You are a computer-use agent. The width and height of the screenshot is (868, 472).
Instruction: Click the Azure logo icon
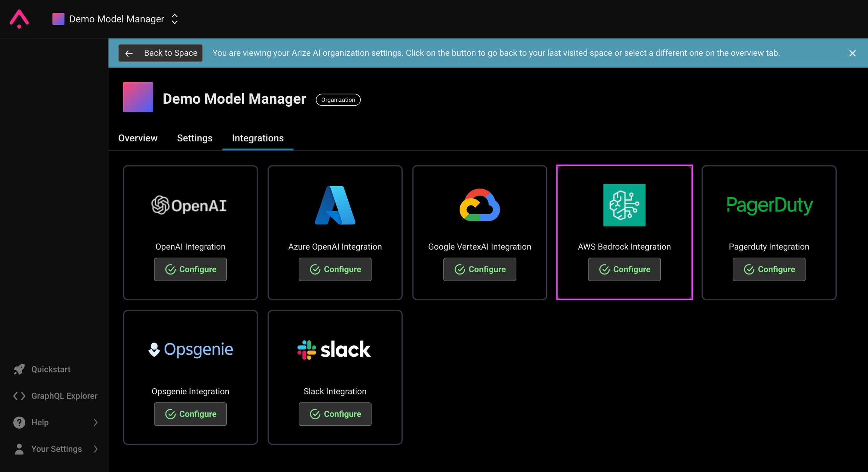[335, 205]
